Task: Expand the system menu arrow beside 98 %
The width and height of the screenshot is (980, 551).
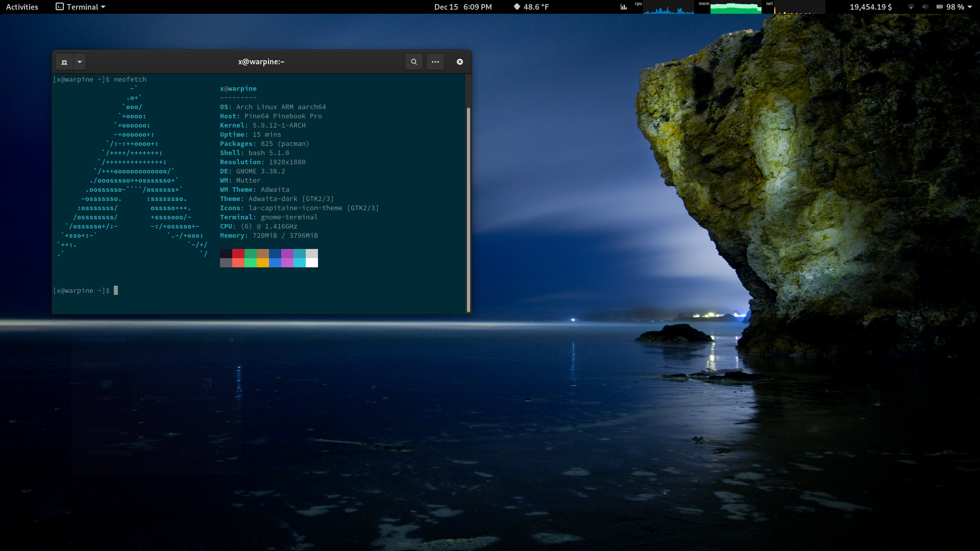Action: pos(970,7)
